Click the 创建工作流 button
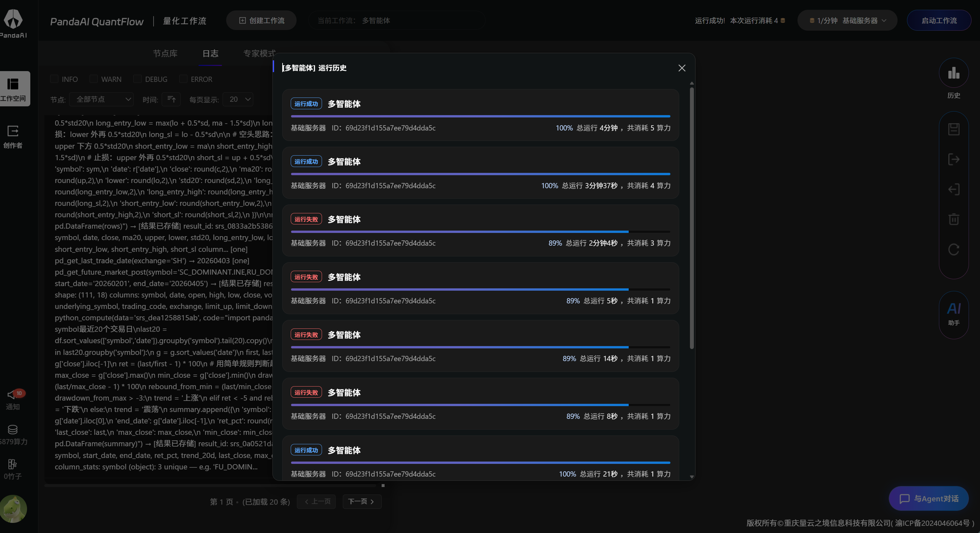The height and width of the screenshot is (533, 980). coord(261,21)
